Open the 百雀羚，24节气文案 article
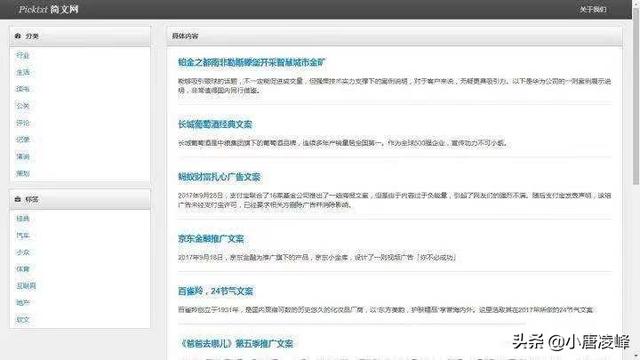This screenshot has height=360, width=640. 216,291
